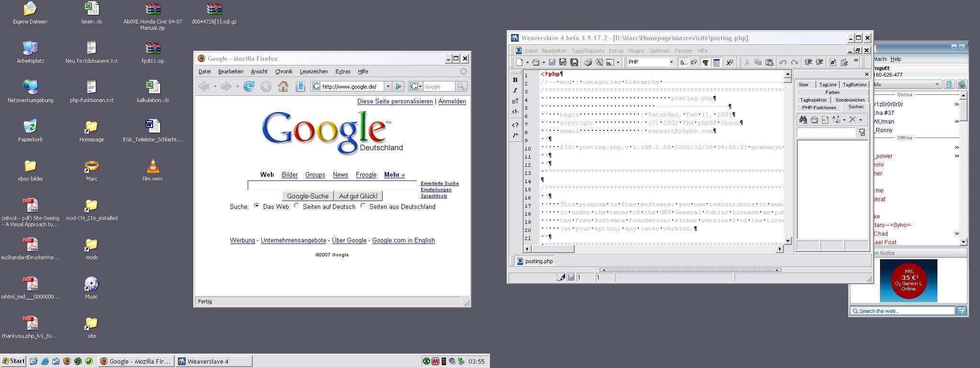Click the new document icon in Weaverslave

[520, 62]
